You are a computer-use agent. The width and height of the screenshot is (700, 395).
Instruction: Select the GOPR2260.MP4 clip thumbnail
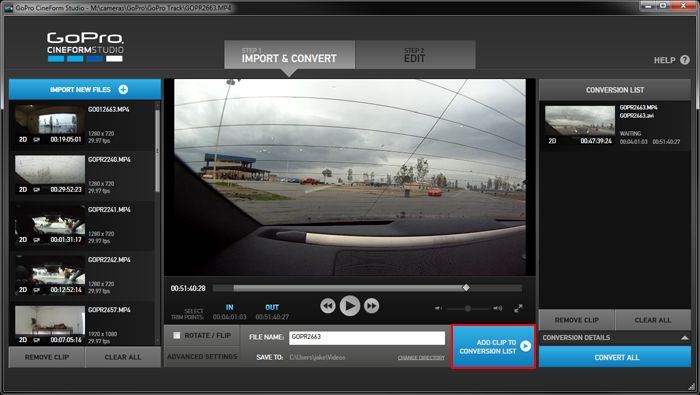click(50, 175)
